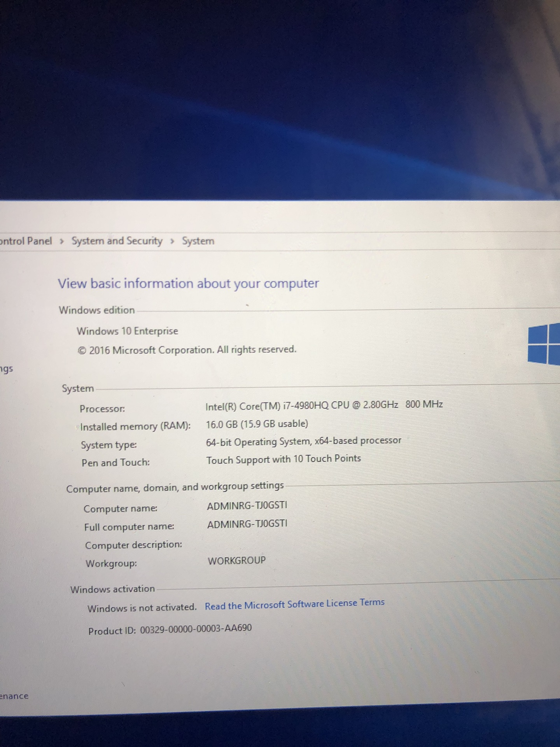560x747 pixels.
Task: Click the 'Windows edition' section header
Action: [x=97, y=310]
